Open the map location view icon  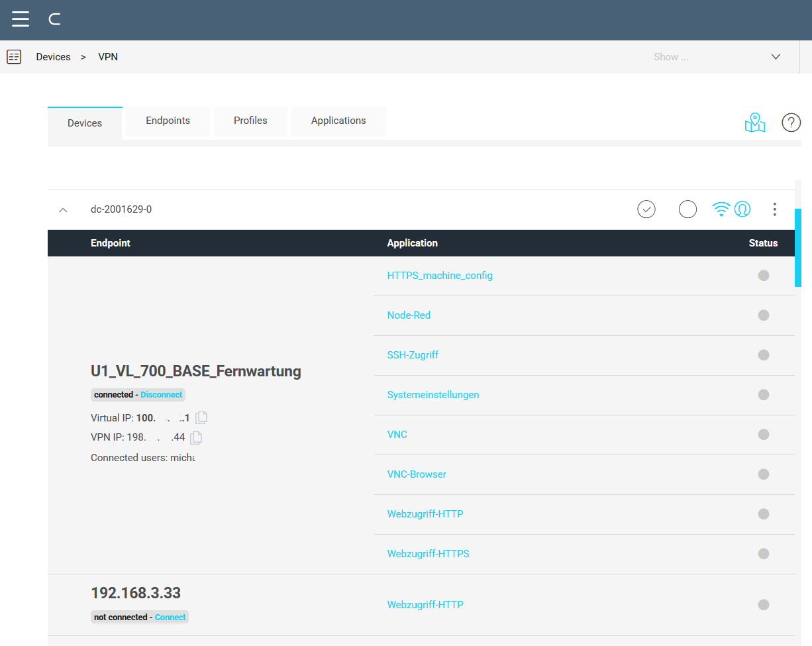(755, 123)
